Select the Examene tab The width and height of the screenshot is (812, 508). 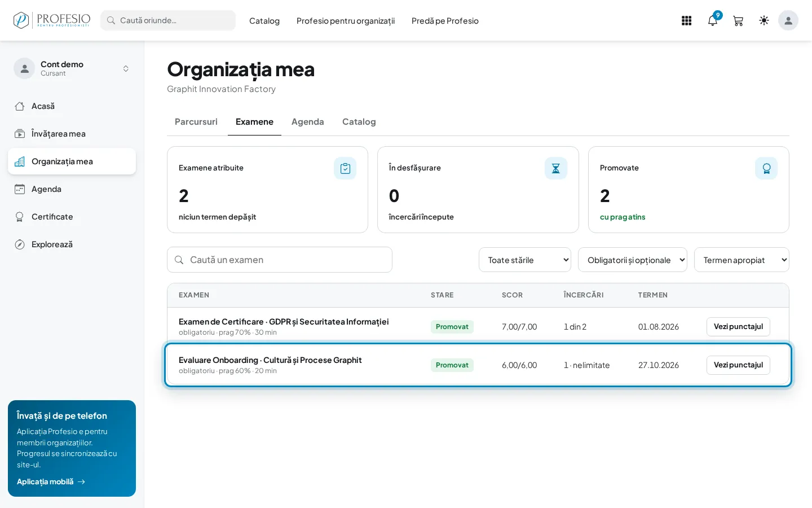click(x=254, y=122)
